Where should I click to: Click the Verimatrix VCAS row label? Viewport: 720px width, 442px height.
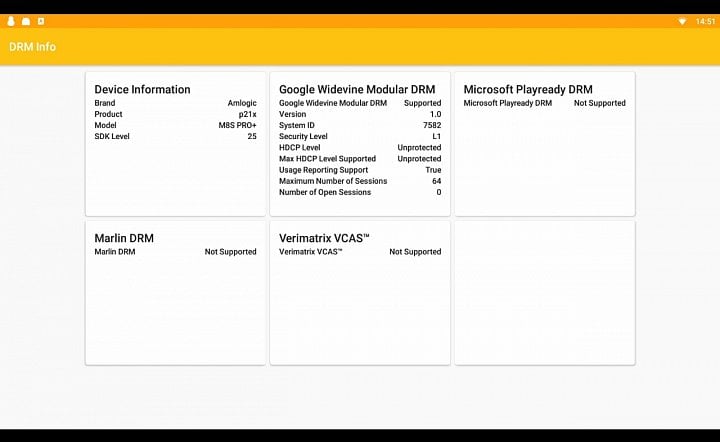coord(311,252)
